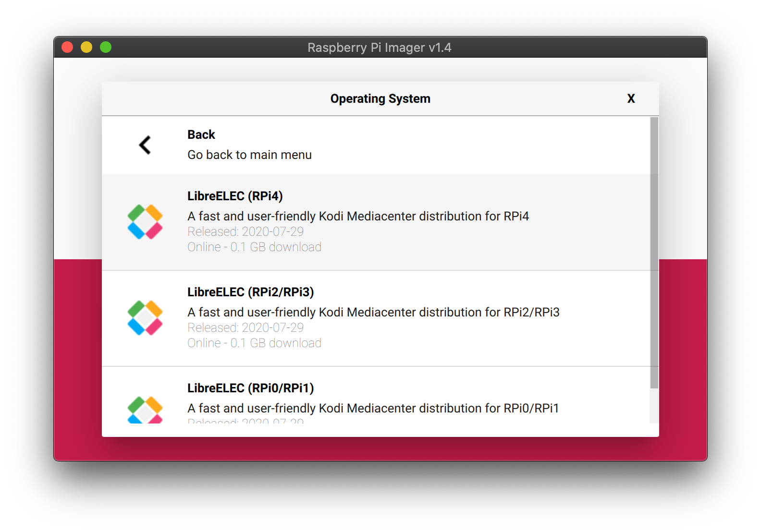
Task: Click the green zoom window button
Action: pyautogui.click(x=106, y=47)
